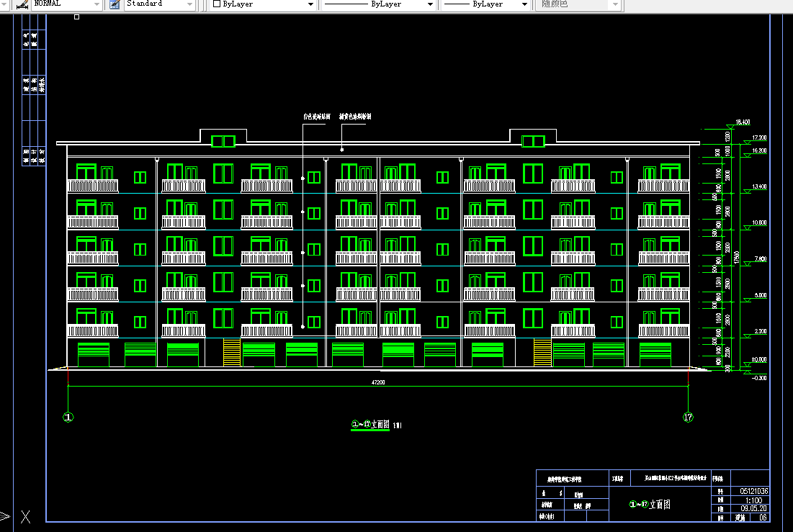Select the 5.000 elevation mark

tap(760, 295)
